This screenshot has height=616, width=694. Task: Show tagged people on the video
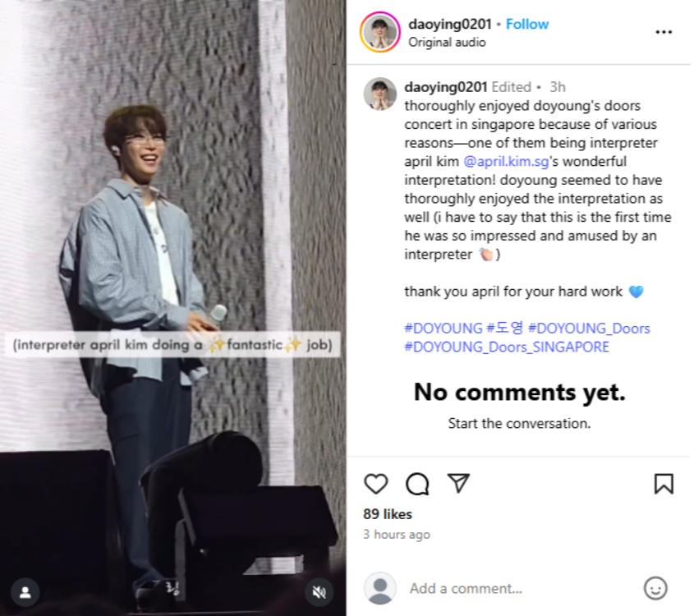coord(25,591)
